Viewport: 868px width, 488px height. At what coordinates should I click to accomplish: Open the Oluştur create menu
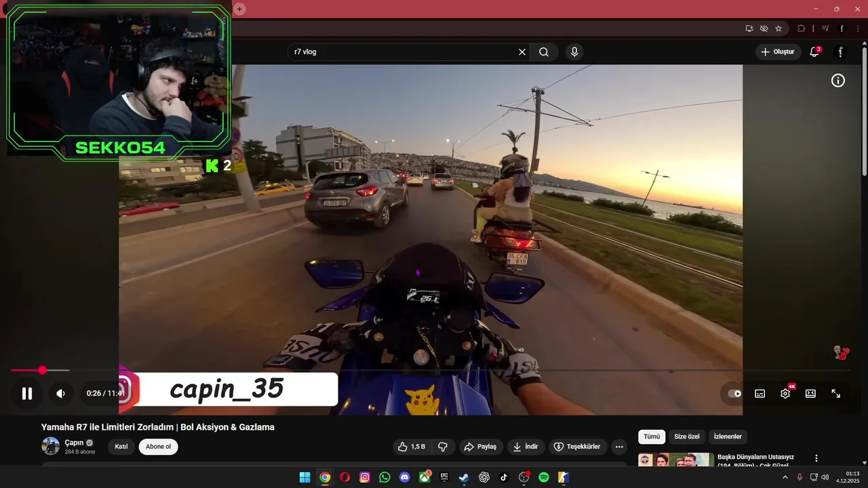coord(778,52)
